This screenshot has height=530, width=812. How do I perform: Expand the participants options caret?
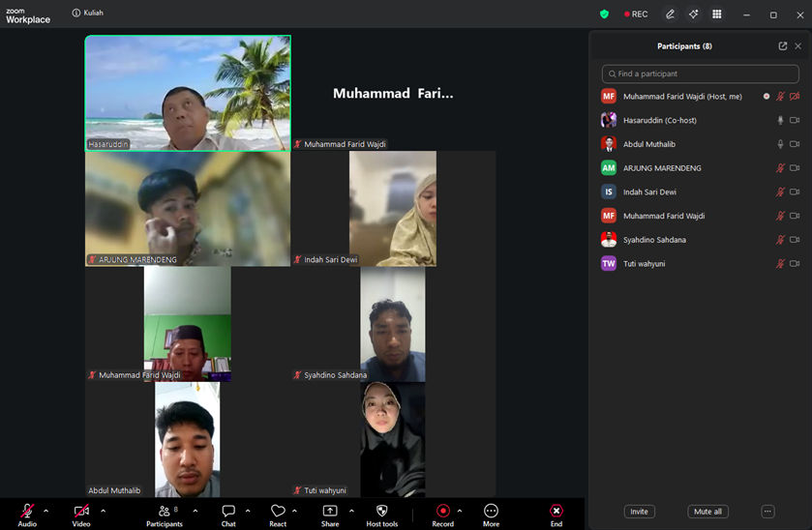pos(195,511)
